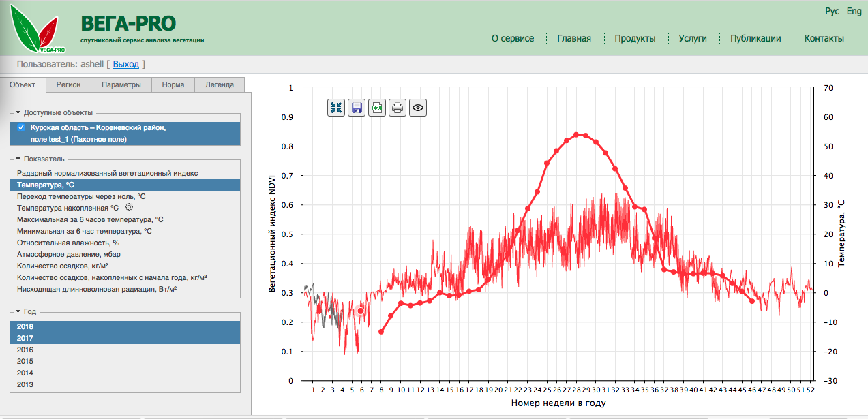The image size is (868, 419).
Task: Export chart data as CSV
Action: [377, 108]
